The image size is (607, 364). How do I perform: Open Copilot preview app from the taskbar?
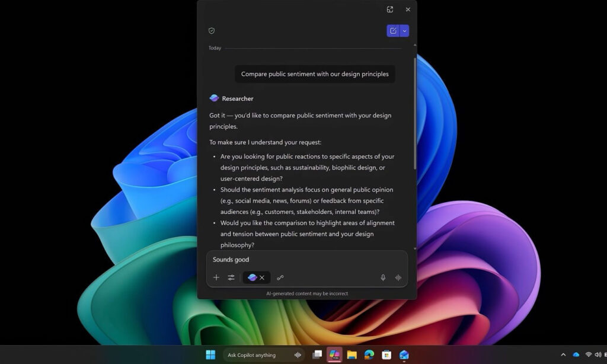pos(334,355)
